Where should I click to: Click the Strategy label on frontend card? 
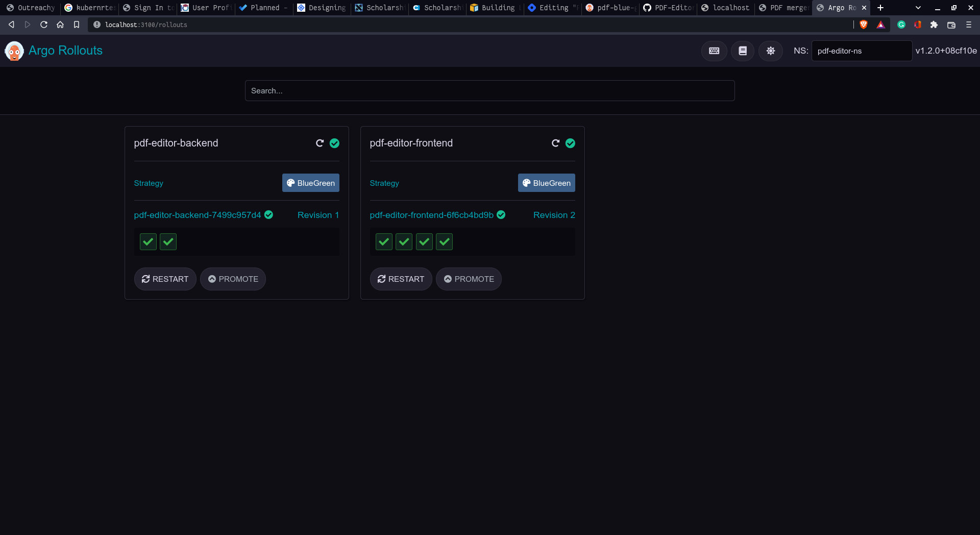(x=384, y=183)
